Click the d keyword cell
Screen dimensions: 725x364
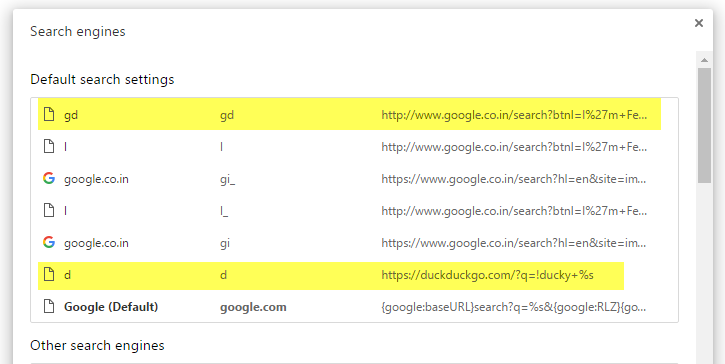[x=223, y=275]
